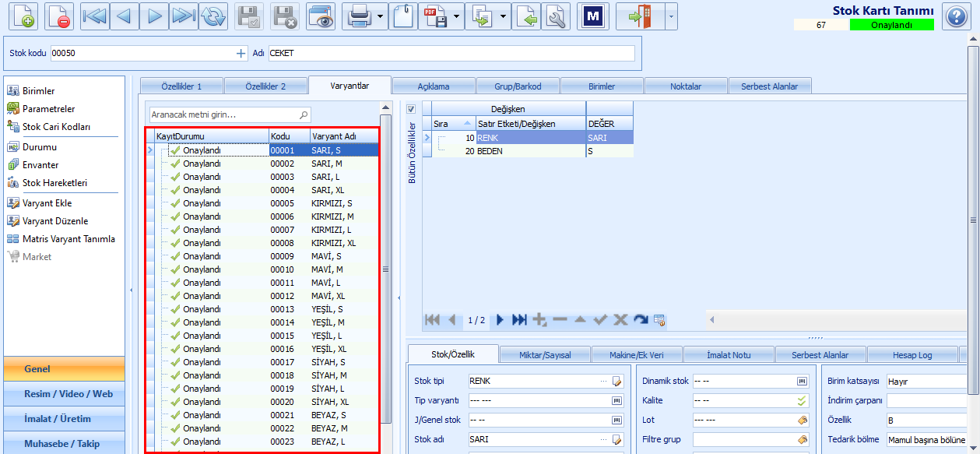980x454 pixels.
Task: Go to first record in toolbar
Action: [94, 16]
